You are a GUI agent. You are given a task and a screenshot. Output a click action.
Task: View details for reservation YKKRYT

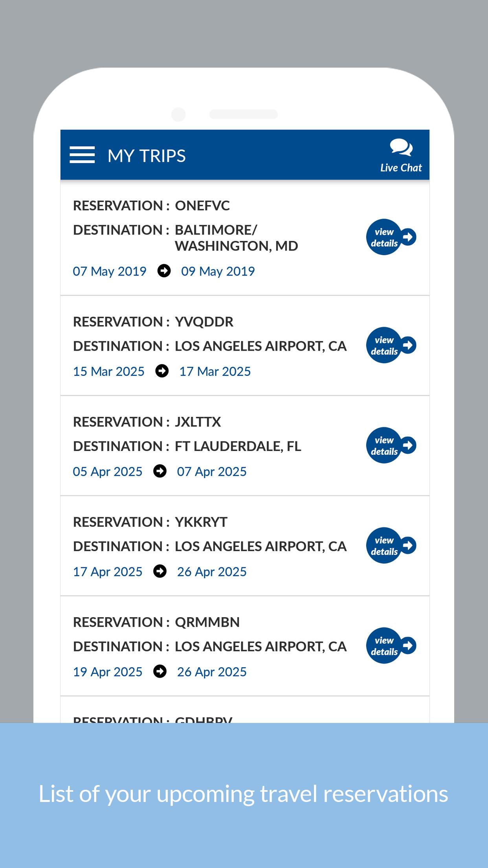391,546
